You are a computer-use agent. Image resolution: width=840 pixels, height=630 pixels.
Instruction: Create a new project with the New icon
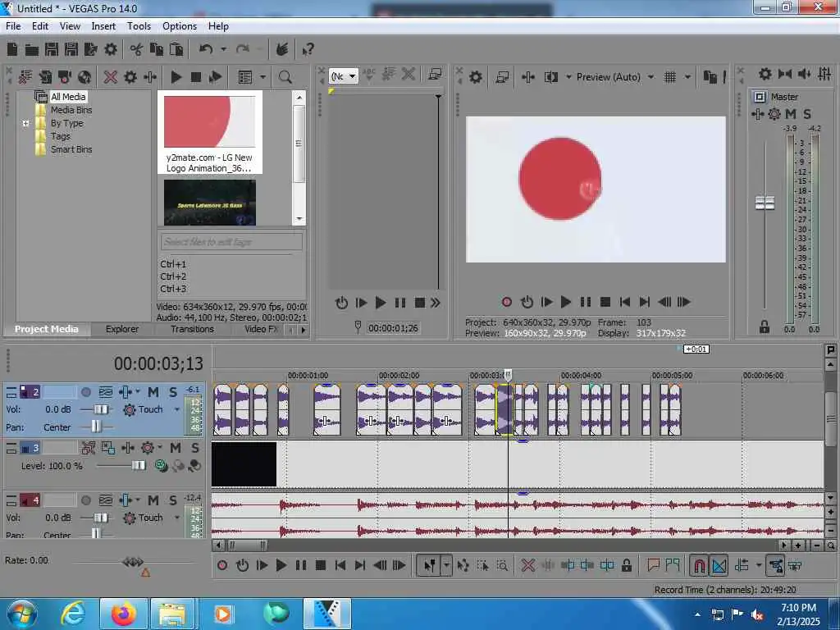tap(12, 50)
